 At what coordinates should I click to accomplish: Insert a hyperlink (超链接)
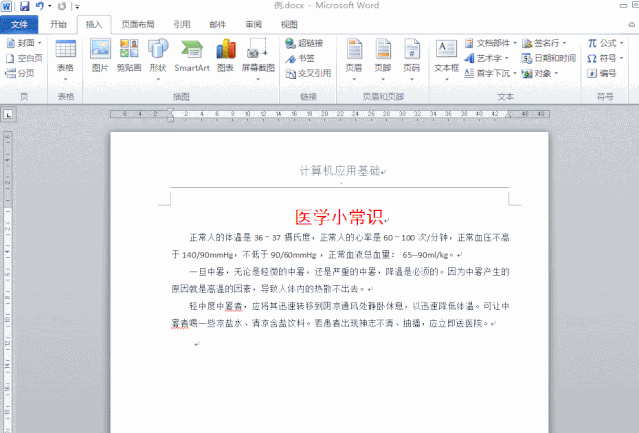click(304, 43)
